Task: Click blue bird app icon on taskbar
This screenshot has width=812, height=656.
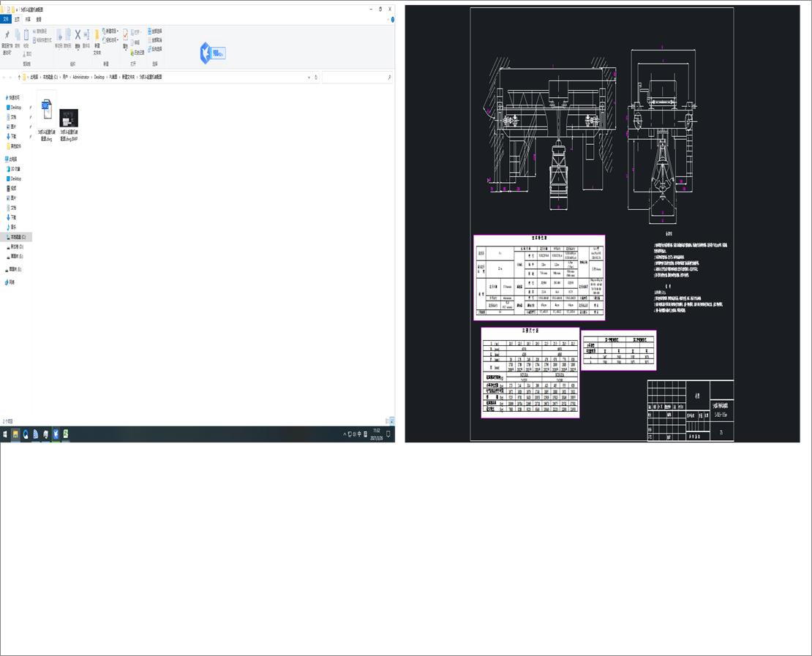Action: point(56,434)
